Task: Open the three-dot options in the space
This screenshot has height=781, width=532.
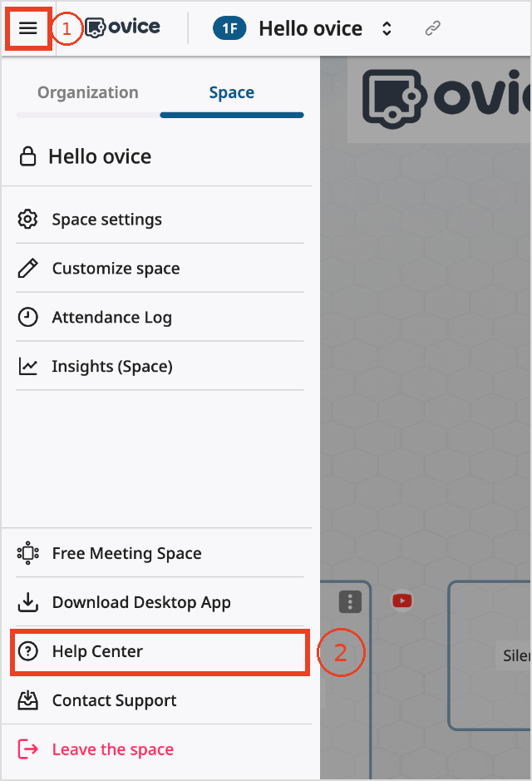Action: (350, 601)
